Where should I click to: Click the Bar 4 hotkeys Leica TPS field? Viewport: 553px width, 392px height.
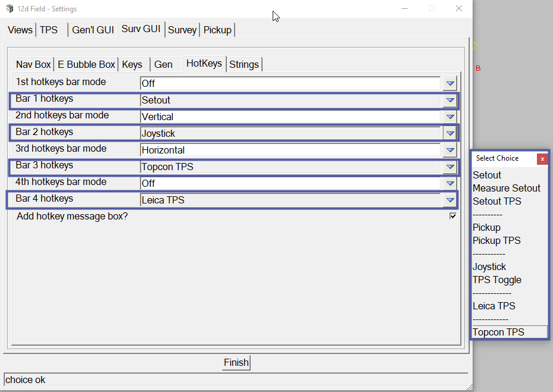(x=290, y=200)
